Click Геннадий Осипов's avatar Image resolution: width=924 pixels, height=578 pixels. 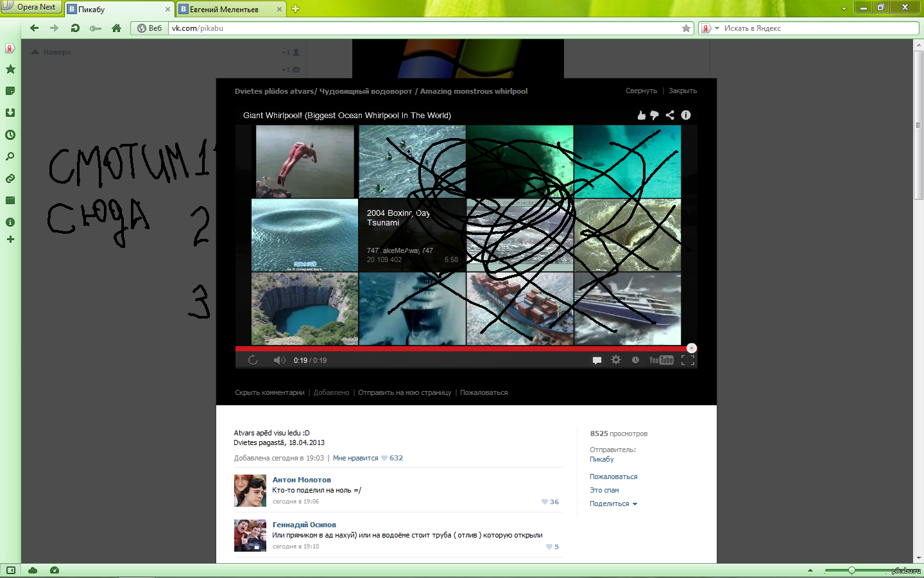[x=250, y=536]
